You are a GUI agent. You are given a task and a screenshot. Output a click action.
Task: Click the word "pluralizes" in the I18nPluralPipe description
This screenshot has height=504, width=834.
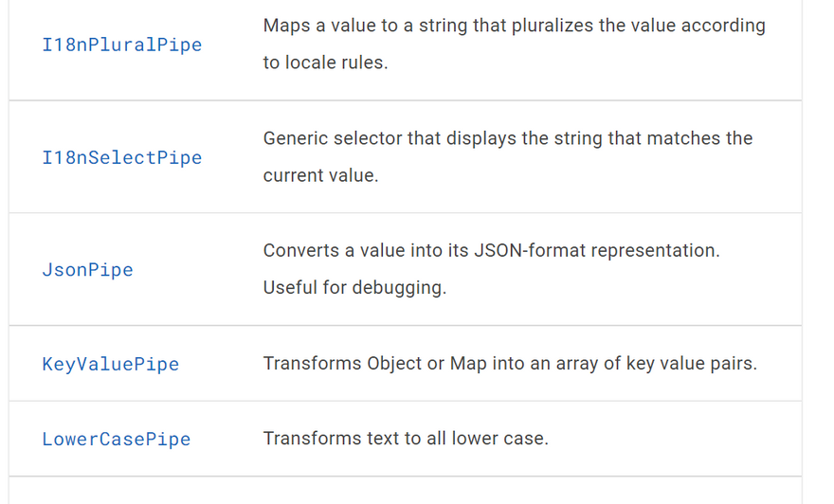coord(557,26)
